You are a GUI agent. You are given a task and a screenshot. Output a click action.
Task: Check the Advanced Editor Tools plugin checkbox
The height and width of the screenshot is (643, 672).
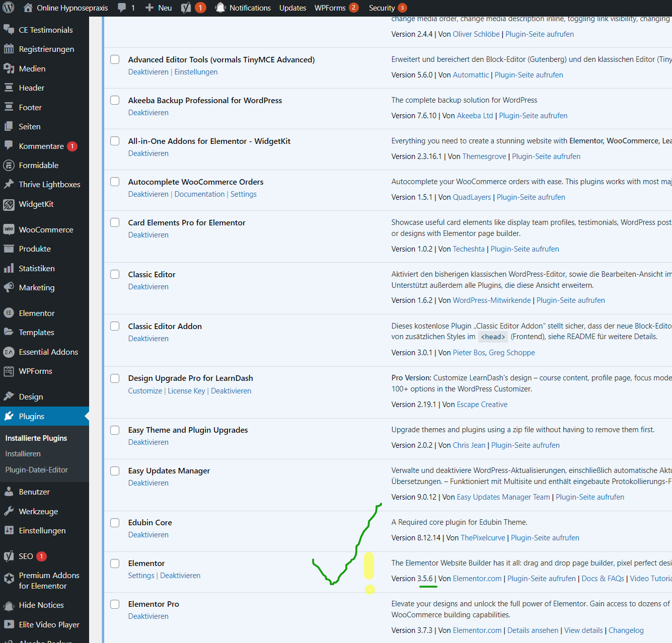(115, 59)
